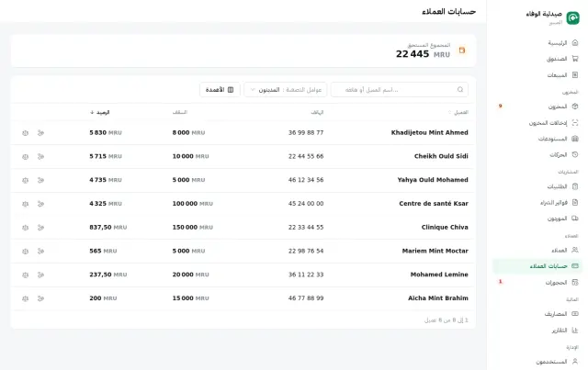The height and width of the screenshot is (370, 588).
Task: Click the scale icon in Clinique Chiva row
Action: (25, 227)
